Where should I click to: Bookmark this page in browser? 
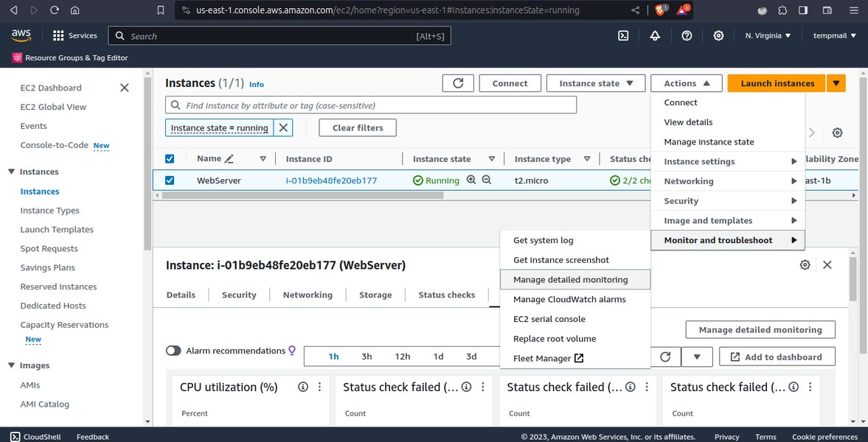click(x=161, y=10)
